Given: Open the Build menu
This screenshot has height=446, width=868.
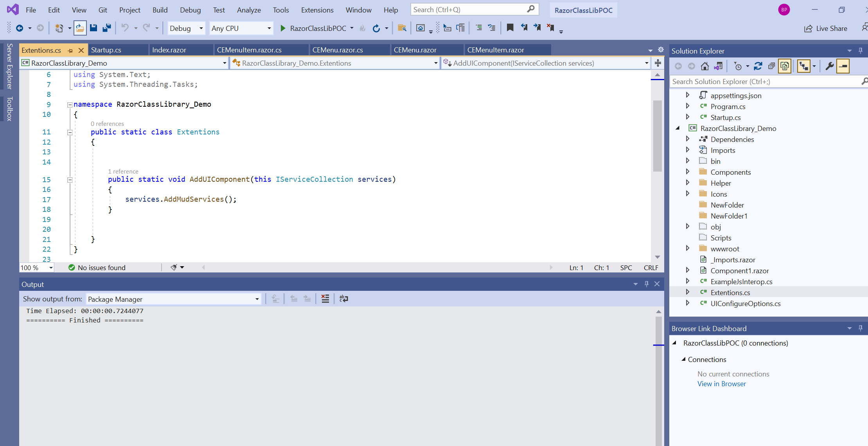Looking at the screenshot, I should (x=160, y=10).
